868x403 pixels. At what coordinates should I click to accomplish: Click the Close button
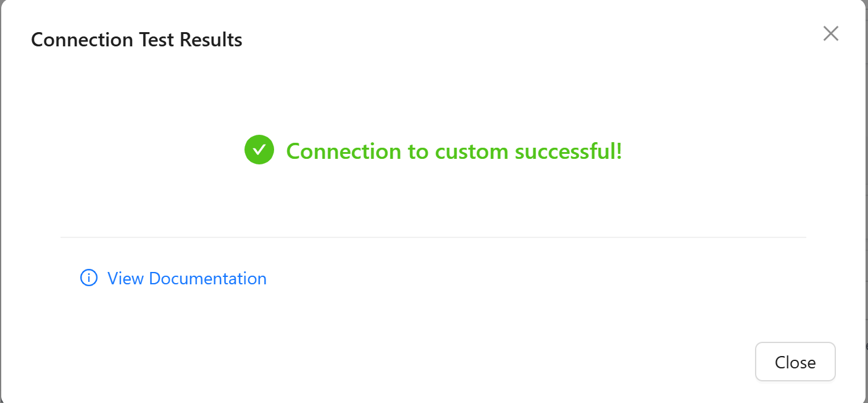(x=795, y=362)
